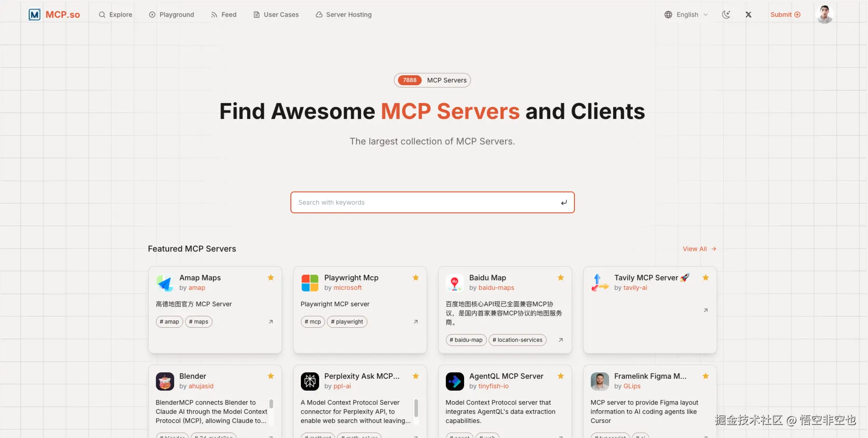Open the amap author link

[x=197, y=288]
